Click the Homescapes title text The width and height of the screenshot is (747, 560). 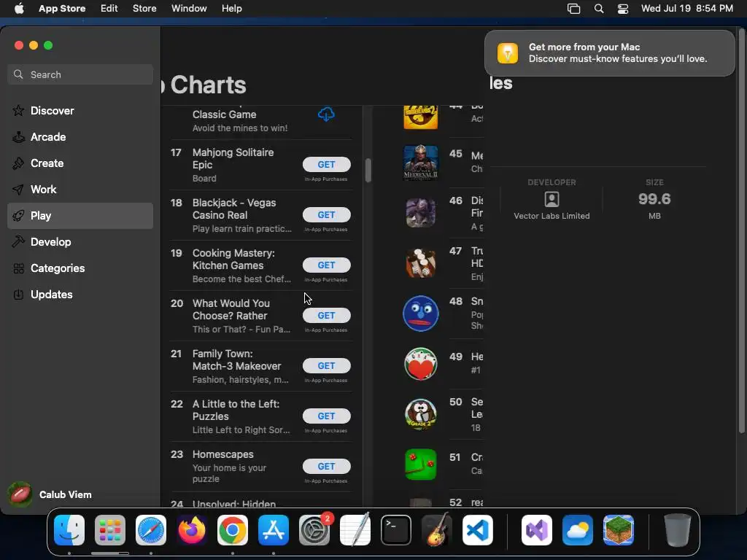pyautogui.click(x=223, y=454)
